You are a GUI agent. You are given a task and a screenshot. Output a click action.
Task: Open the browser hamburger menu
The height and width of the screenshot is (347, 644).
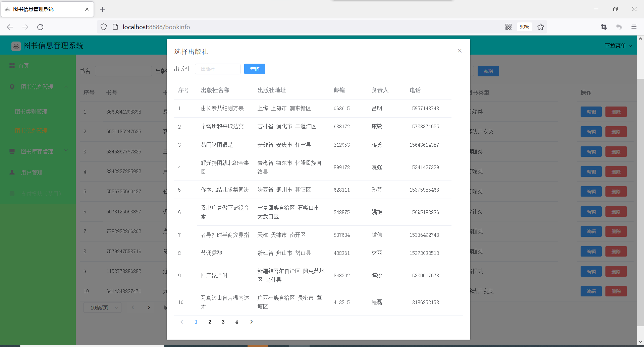(634, 27)
